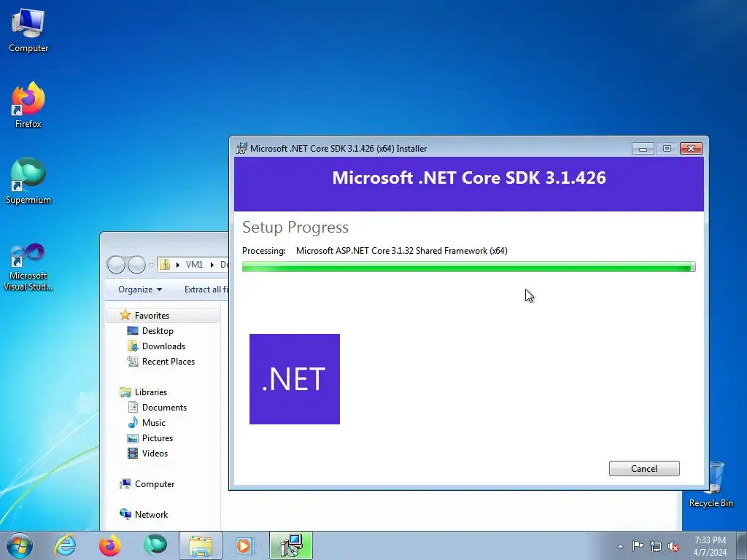Open the Computer desktop icon
Image resolution: width=747 pixels, height=560 pixels.
(x=28, y=31)
